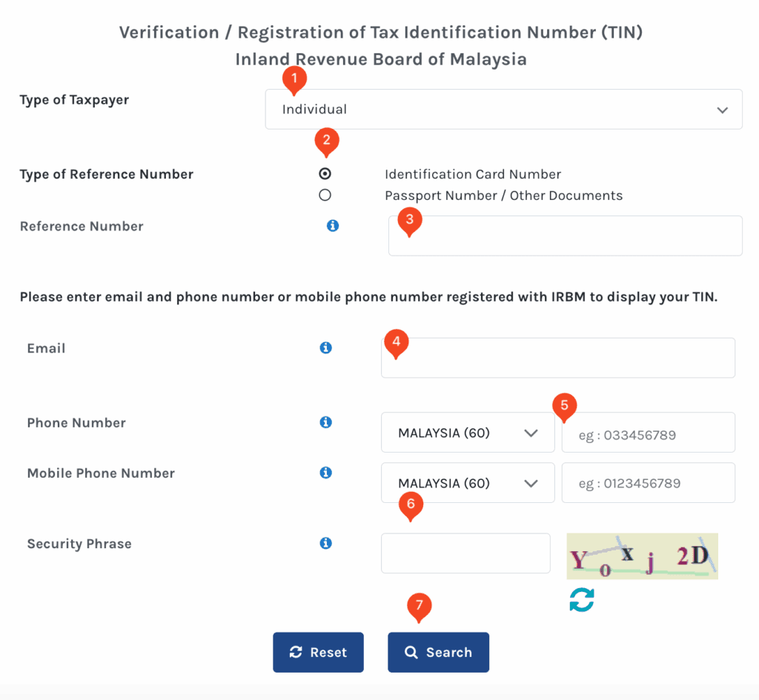The image size is (759, 700).
Task: Select the Identification Card Number radio button
Action: pos(325,174)
